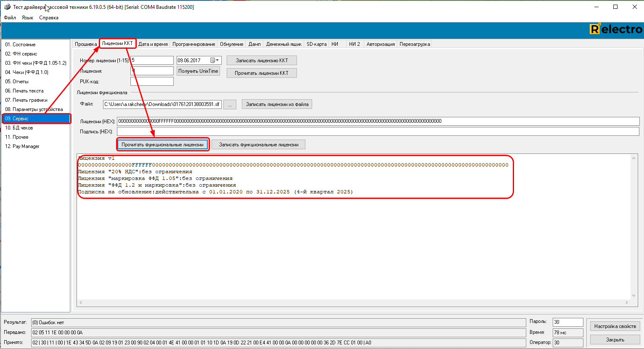
Task: Select 01. Состояние in the sidebar
Action: [20, 45]
